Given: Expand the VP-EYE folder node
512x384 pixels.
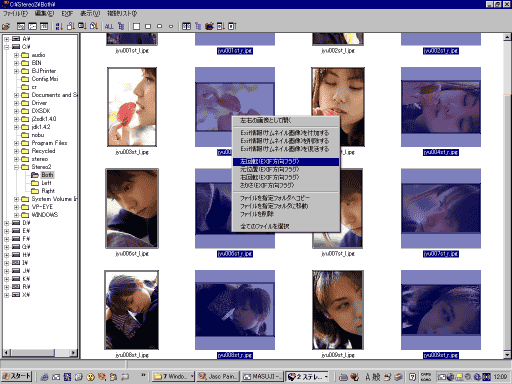Looking at the screenshot, I should click(16, 207).
